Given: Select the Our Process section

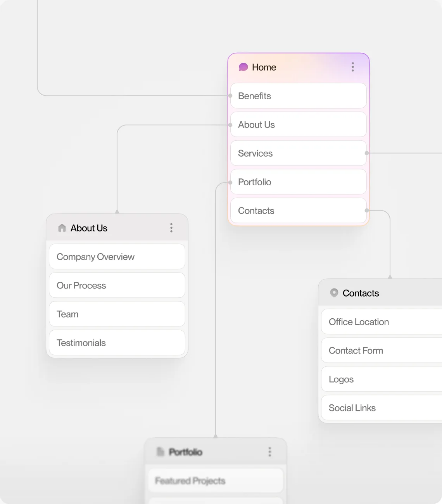Looking at the screenshot, I should click(x=117, y=285).
